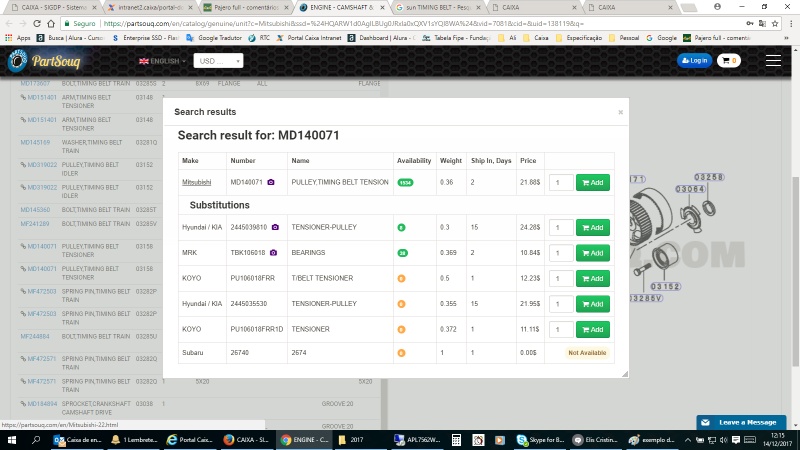Go to browser home page
The image size is (800, 450).
[51, 23]
